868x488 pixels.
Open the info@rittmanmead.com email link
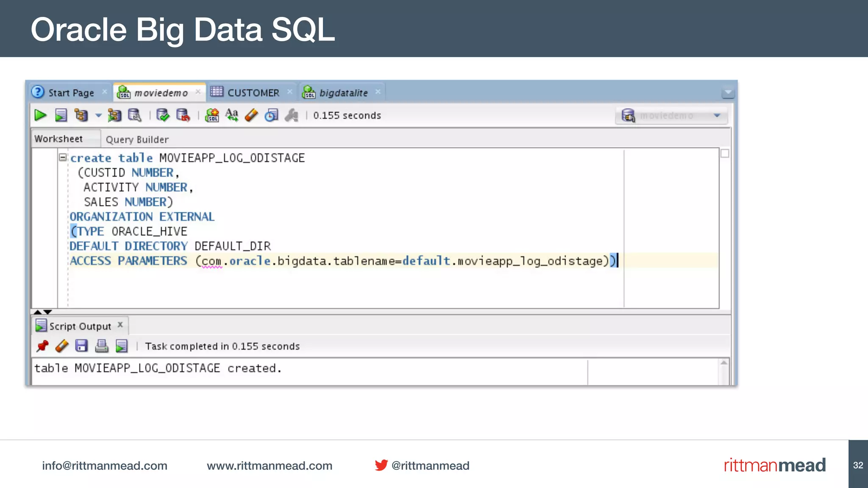(105, 466)
